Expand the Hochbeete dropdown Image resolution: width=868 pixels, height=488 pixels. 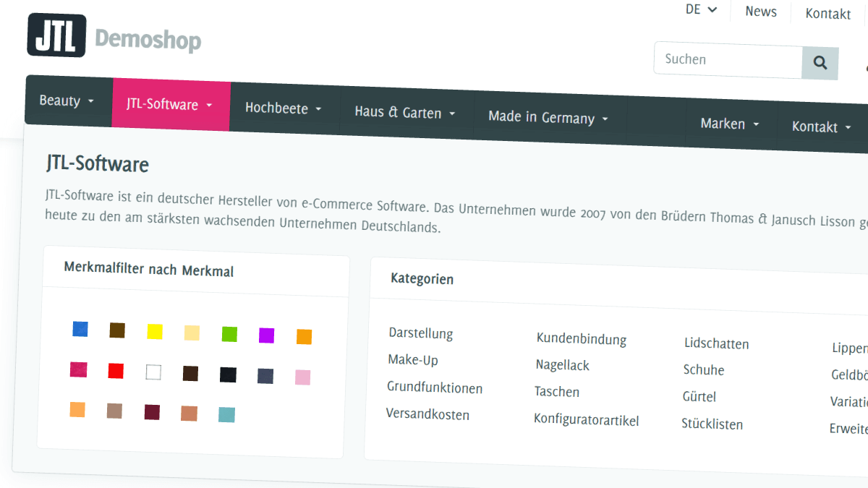(x=283, y=108)
